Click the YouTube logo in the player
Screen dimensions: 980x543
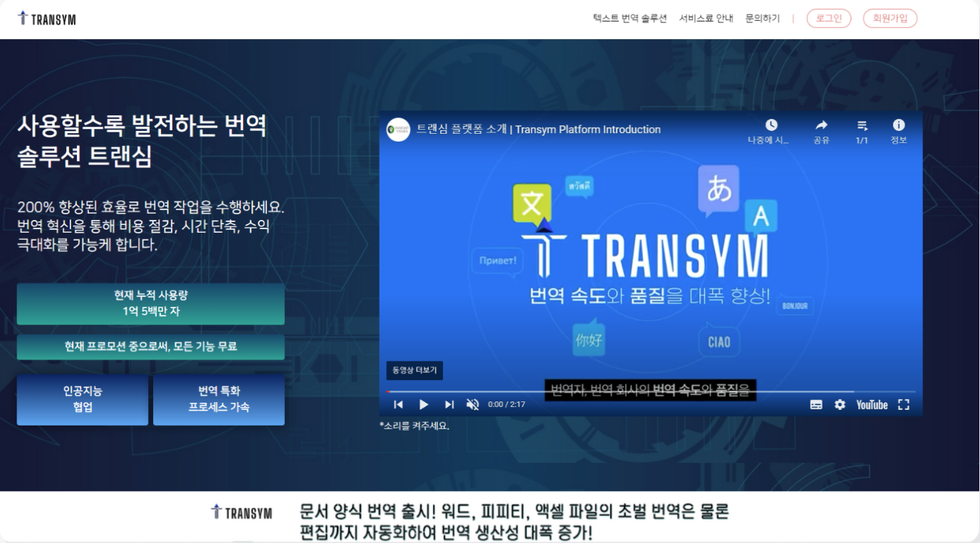pos(872,405)
